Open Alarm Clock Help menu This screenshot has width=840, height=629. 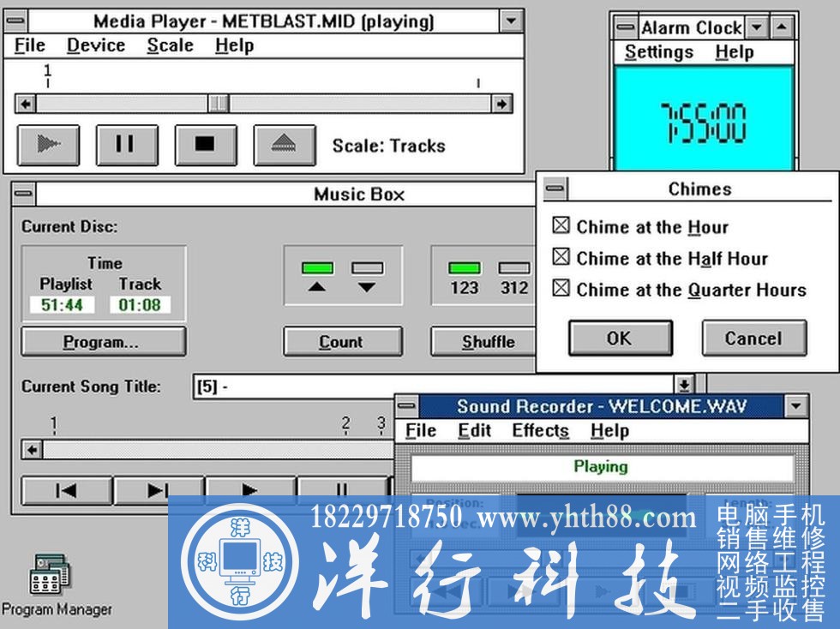[x=735, y=52]
